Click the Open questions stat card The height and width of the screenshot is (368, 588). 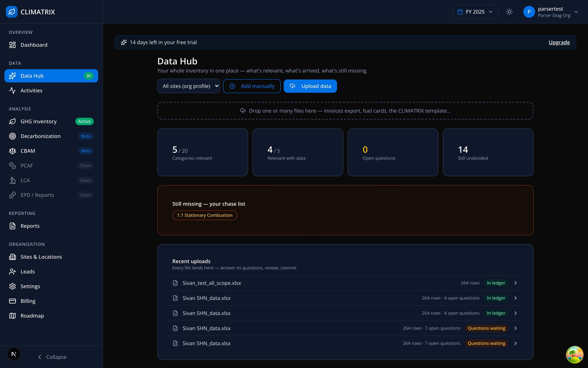[x=393, y=152]
